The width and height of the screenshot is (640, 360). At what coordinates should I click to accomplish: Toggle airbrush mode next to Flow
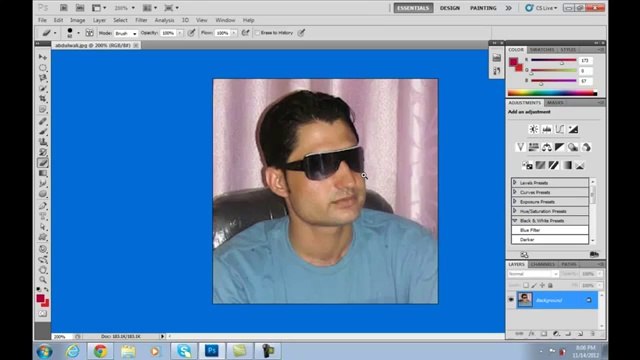[245, 33]
